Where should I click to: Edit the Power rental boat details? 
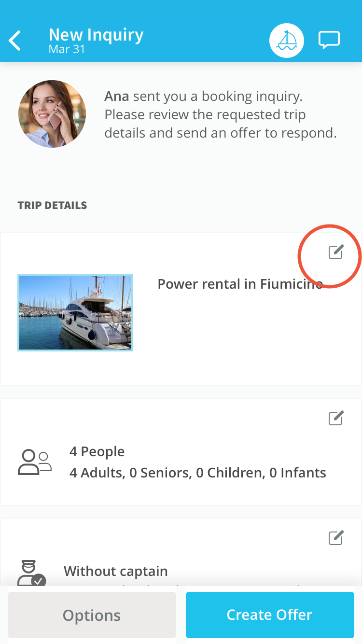pos(336,252)
